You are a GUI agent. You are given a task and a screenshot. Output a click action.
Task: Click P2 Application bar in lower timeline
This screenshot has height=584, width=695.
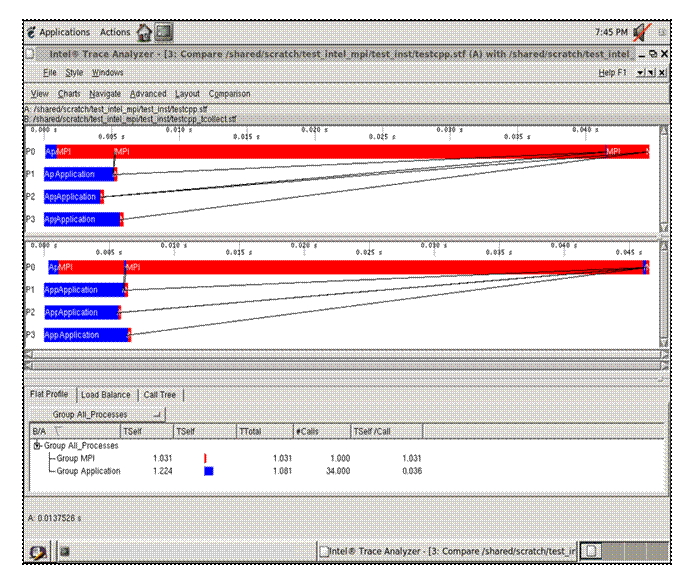pos(81,312)
